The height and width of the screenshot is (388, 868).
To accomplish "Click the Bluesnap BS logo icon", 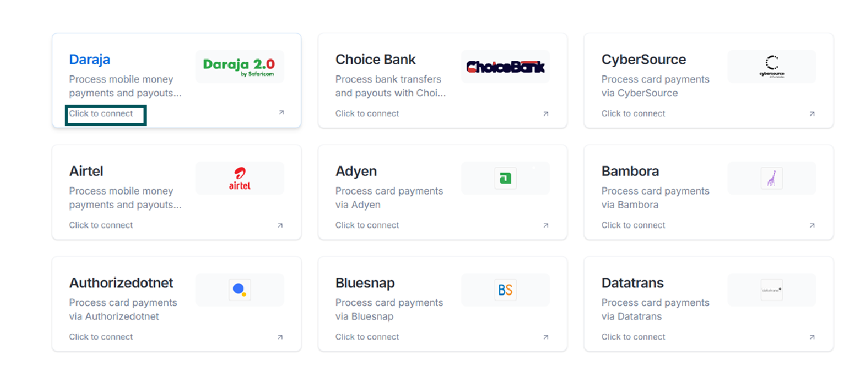I will pyautogui.click(x=505, y=290).
